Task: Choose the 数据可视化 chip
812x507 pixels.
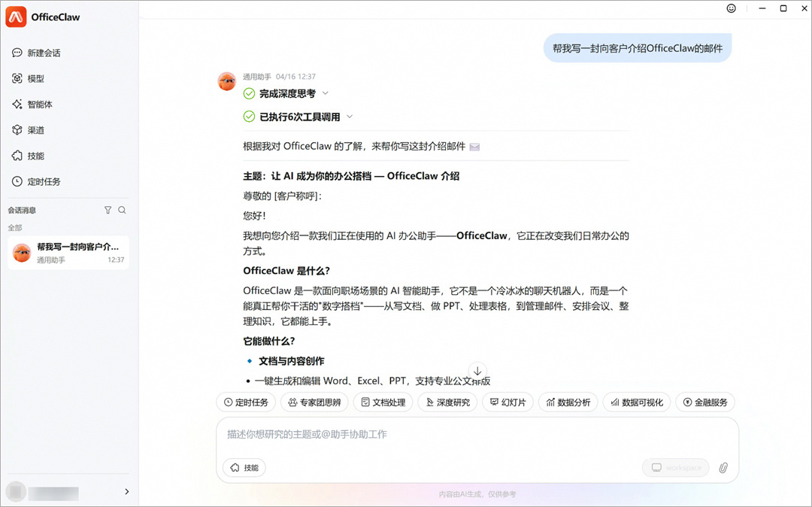Action: (637, 402)
